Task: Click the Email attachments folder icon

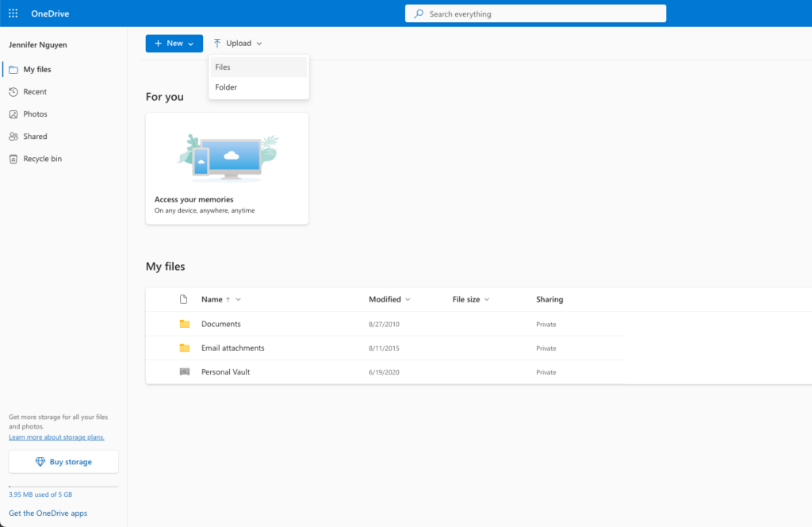Action: [x=185, y=348]
